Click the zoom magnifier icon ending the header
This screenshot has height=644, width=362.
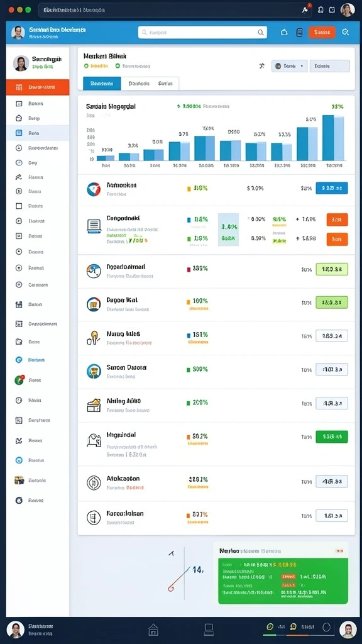tap(345, 32)
